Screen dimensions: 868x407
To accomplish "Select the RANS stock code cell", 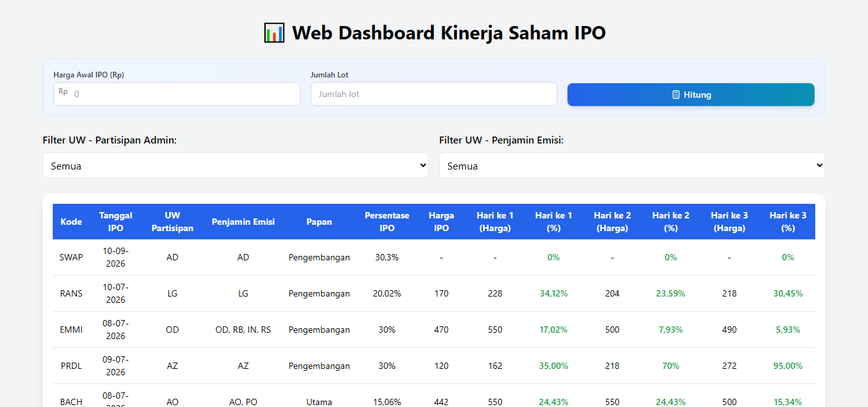I will point(71,293).
